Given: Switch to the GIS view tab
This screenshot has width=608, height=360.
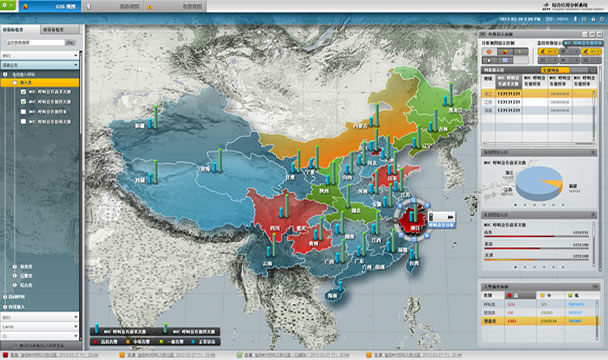Looking at the screenshot, I should [50, 6].
